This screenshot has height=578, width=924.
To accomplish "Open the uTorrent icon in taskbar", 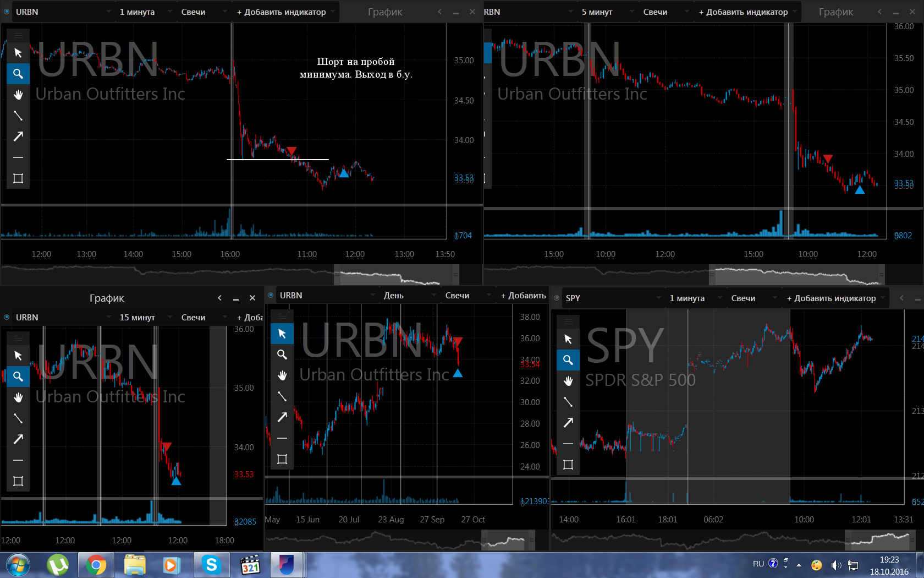I will [58, 565].
